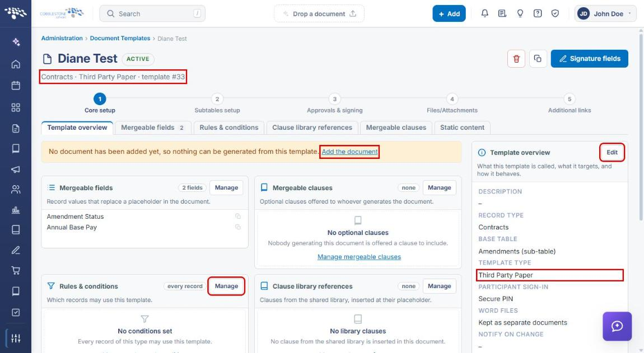Open the help question mark icon
644x353 pixels.
[x=538, y=13]
